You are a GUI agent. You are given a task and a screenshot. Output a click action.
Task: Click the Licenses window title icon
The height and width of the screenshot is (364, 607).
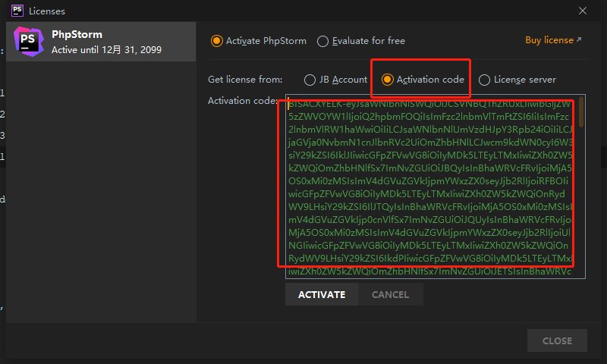point(17,11)
